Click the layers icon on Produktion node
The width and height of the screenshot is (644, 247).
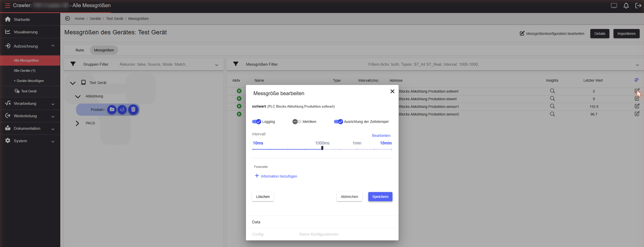click(x=122, y=110)
